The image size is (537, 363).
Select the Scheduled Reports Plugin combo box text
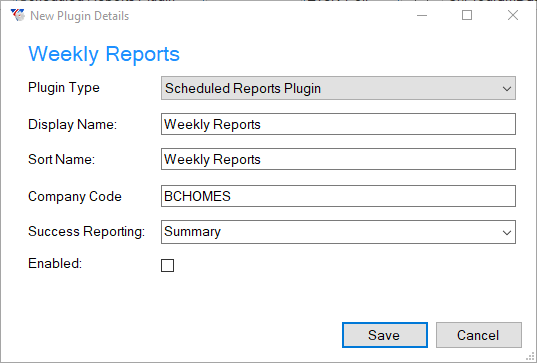[x=243, y=89]
